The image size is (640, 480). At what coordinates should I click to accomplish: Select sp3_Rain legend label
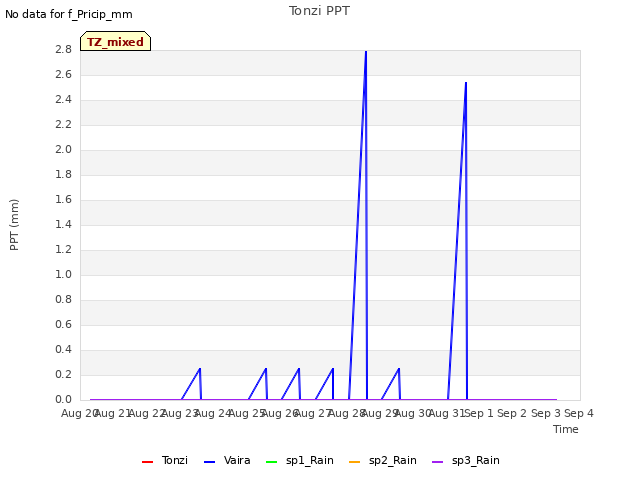tap(476, 460)
